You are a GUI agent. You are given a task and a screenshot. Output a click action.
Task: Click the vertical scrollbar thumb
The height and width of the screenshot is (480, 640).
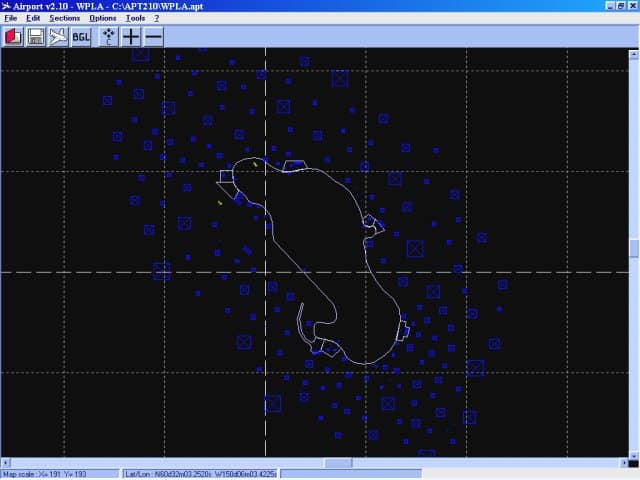(x=634, y=248)
